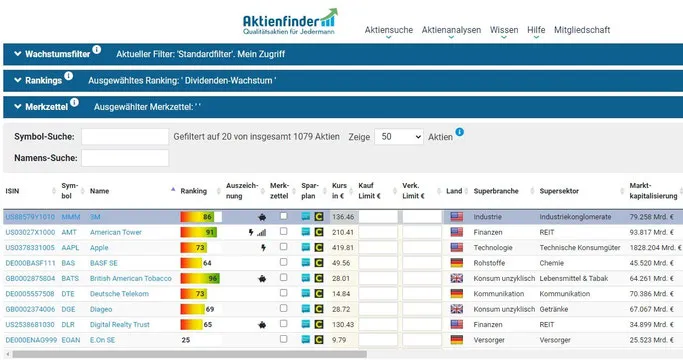Open the BAS symbol link
Viewport: 683px width, 360px height.
click(x=68, y=263)
